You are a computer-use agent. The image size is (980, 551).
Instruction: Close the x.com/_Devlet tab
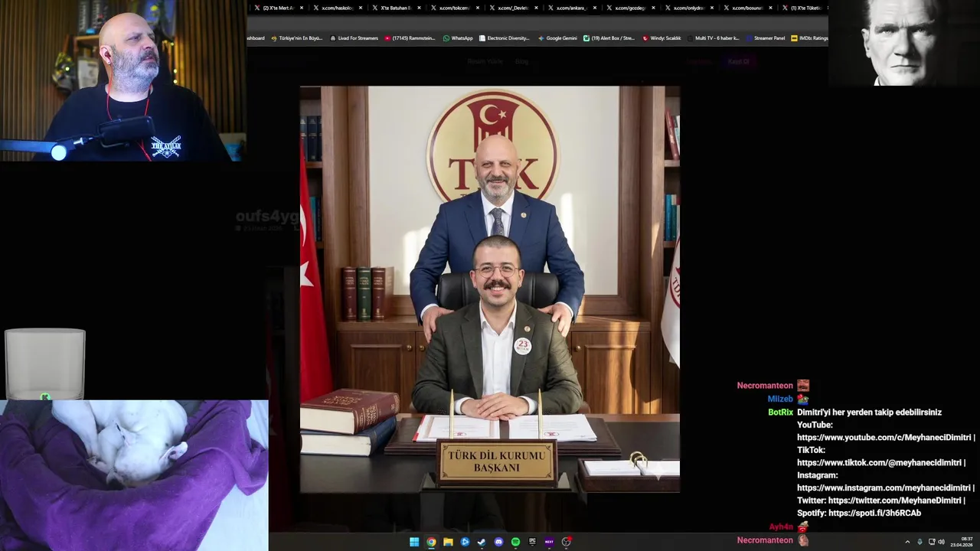537,8
